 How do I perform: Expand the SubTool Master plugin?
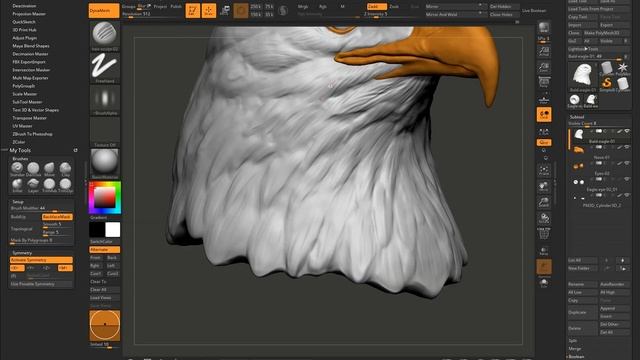[27, 102]
